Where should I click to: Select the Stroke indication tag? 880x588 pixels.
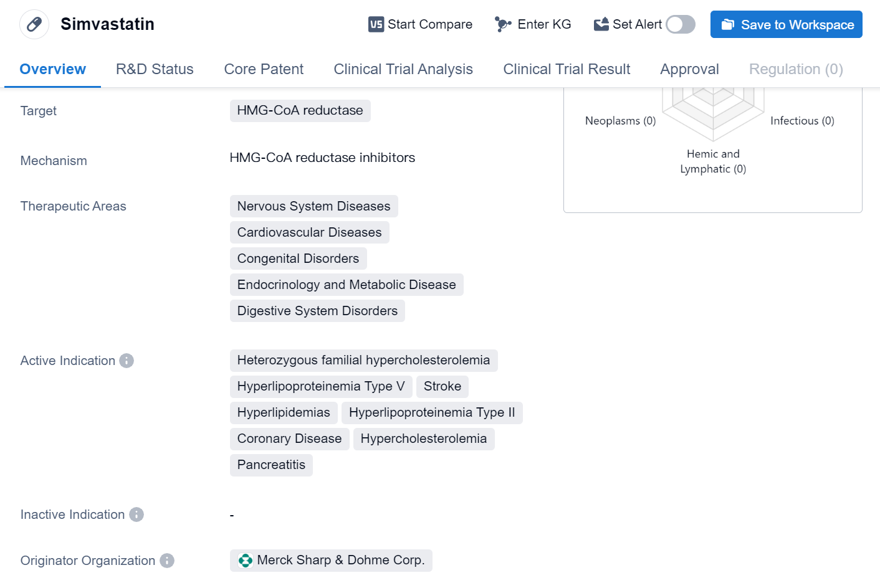[x=442, y=386]
